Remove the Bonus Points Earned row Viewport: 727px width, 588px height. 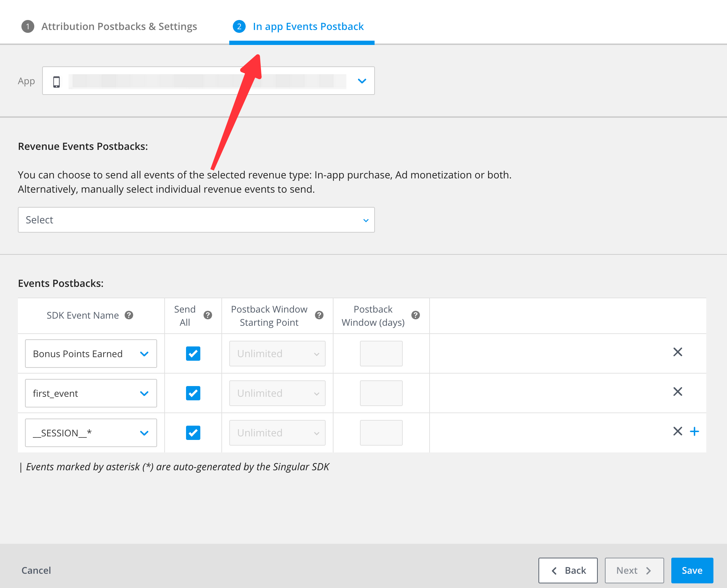coord(678,352)
